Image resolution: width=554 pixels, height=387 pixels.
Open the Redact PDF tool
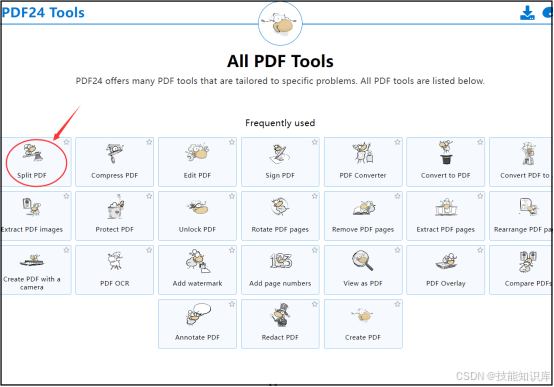coord(280,324)
